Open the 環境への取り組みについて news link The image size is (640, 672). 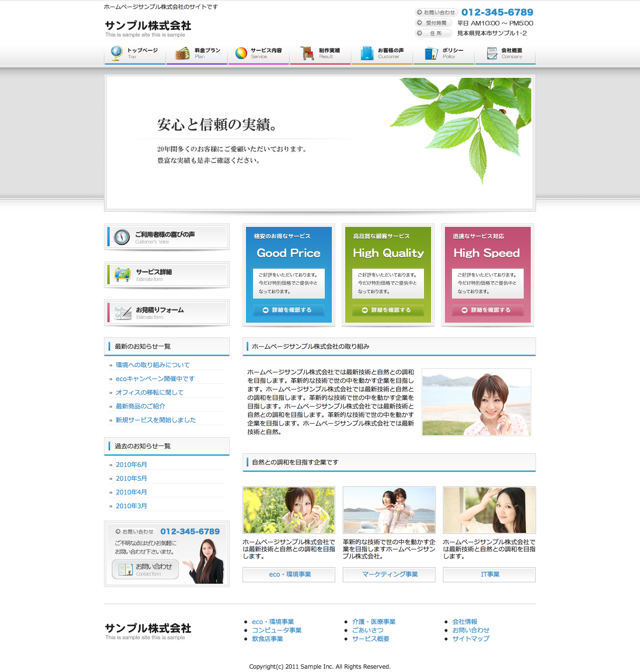point(152,365)
